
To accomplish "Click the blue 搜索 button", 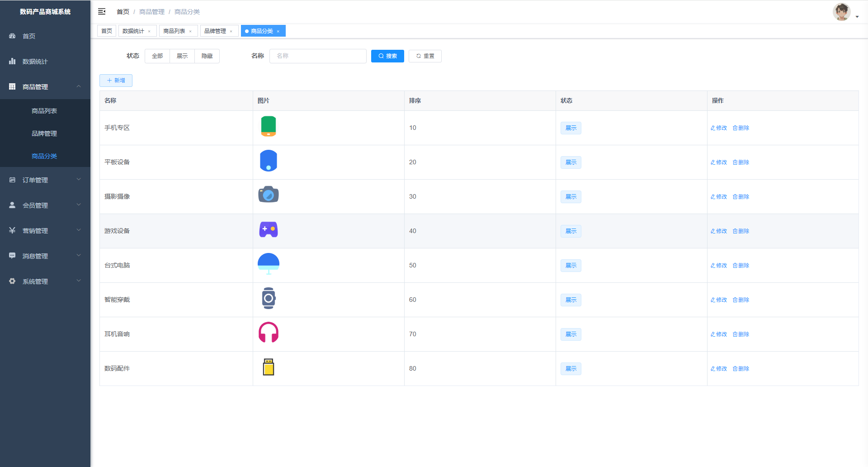I will 387,56.
